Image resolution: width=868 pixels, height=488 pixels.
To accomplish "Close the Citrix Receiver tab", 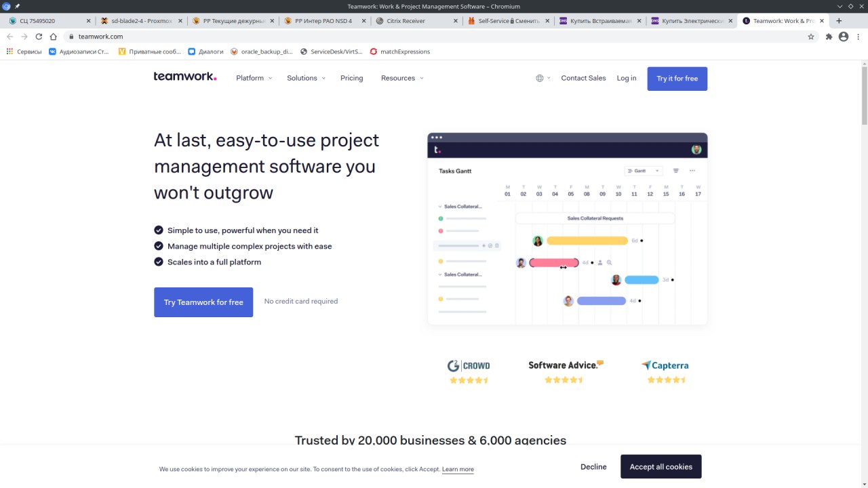I will point(455,21).
